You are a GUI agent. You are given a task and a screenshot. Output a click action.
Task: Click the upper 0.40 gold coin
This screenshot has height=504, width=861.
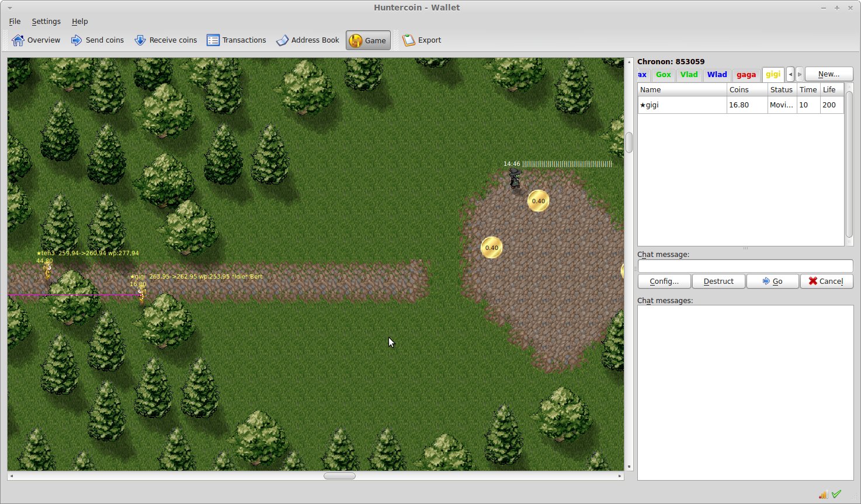(538, 201)
